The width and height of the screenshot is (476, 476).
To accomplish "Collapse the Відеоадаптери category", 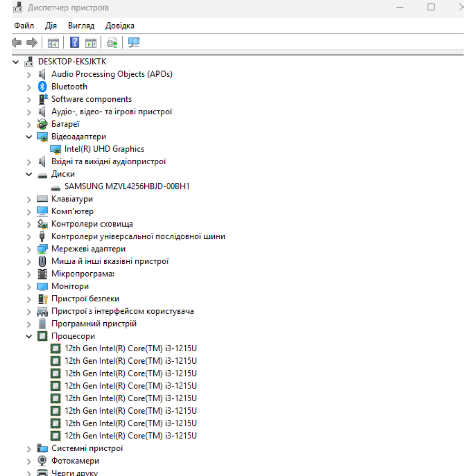I will coord(29,137).
